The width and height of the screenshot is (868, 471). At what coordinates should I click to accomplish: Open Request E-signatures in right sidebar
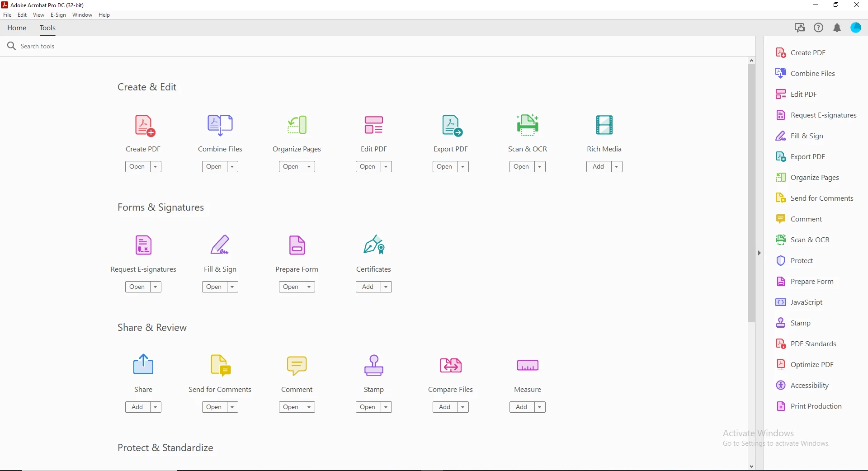tap(816, 115)
